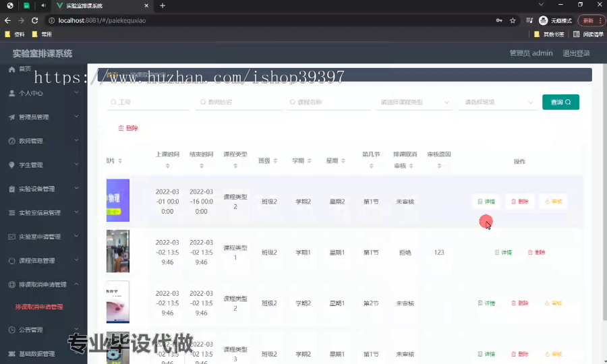Focus the 课程名称 search field
This screenshot has width=607, height=364.
[x=328, y=102]
